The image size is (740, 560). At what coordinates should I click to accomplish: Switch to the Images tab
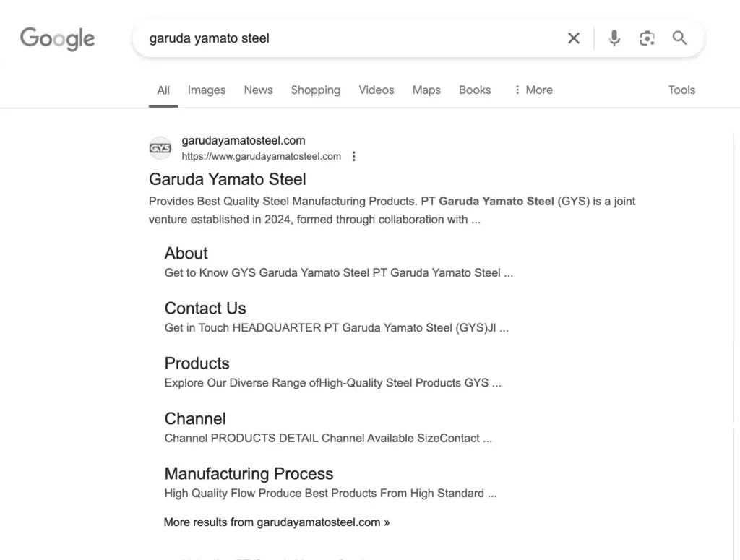(x=206, y=90)
